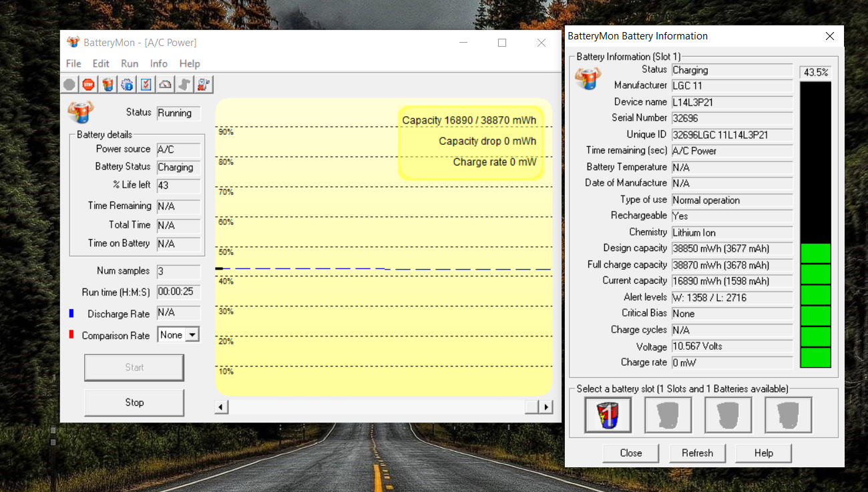
Task: Select the third battery slot
Action: pyautogui.click(x=728, y=415)
